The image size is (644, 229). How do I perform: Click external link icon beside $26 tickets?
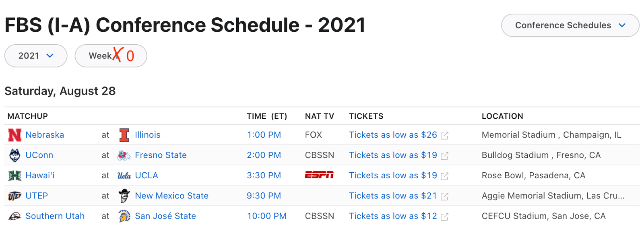[444, 136]
